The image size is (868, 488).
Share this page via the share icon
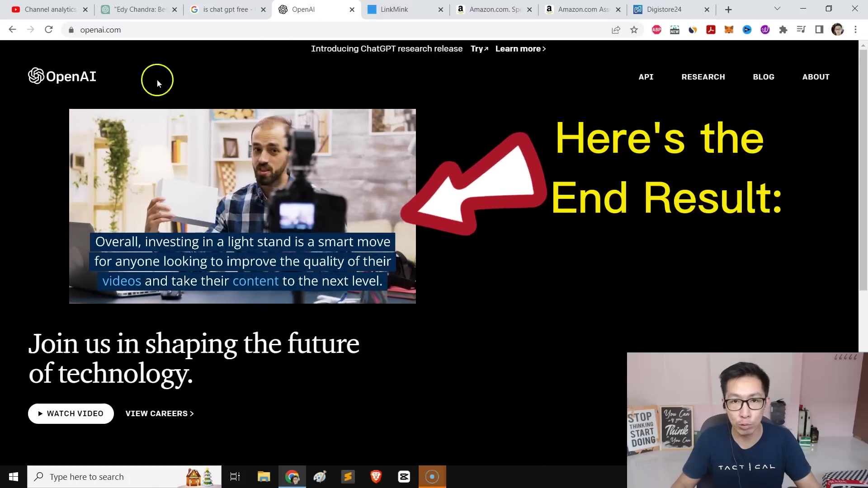pos(616,30)
